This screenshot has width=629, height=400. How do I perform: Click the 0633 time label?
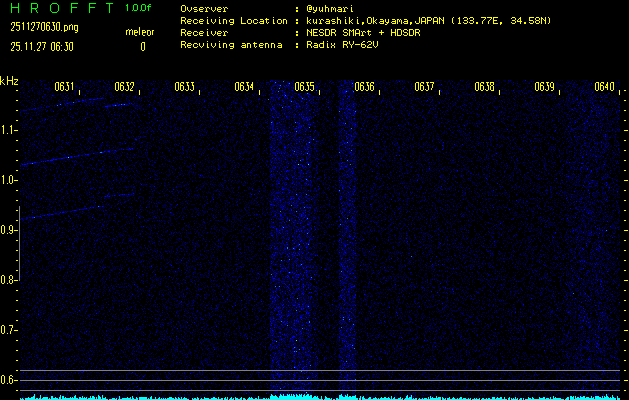click(x=184, y=87)
